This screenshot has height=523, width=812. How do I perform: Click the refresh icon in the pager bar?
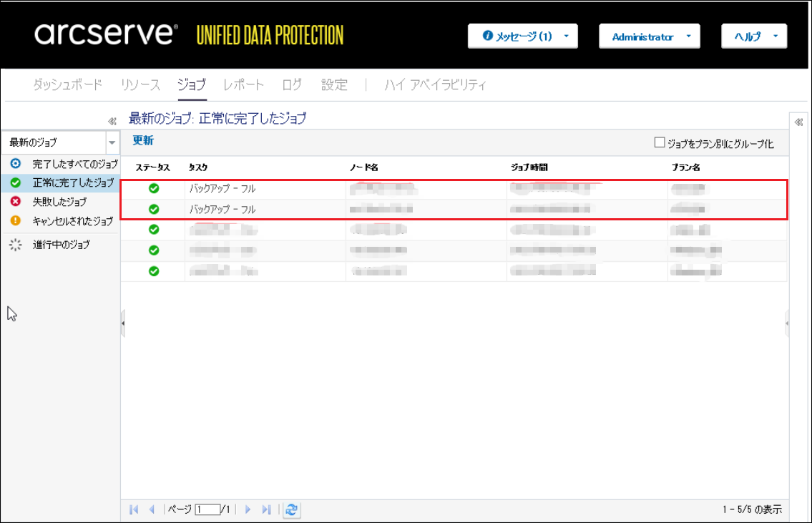click(292, 509)
